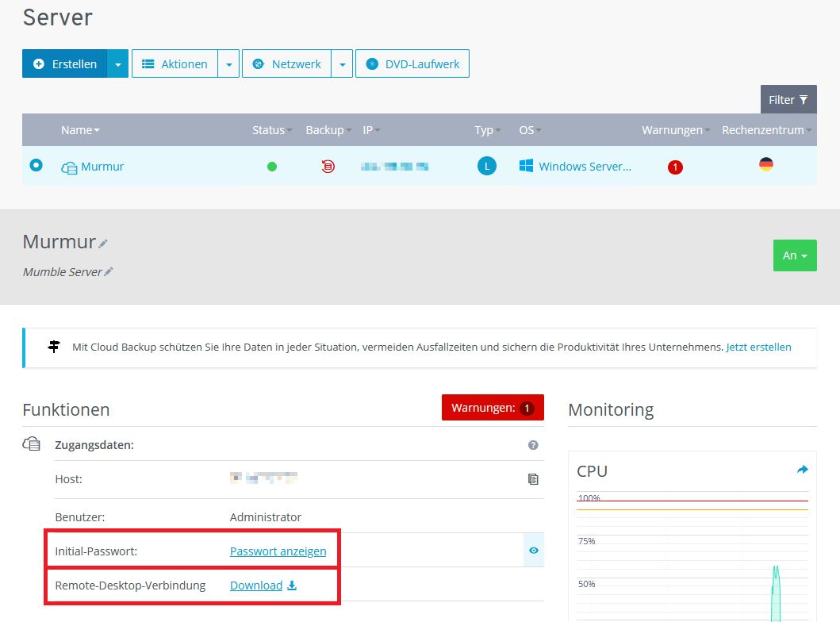Click the Windows Server OS icon in the row

(525, 167)
